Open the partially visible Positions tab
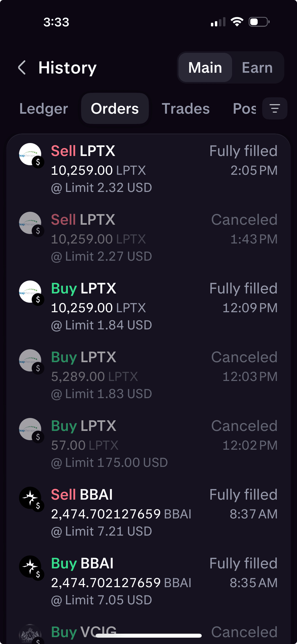 coord(244,109)
